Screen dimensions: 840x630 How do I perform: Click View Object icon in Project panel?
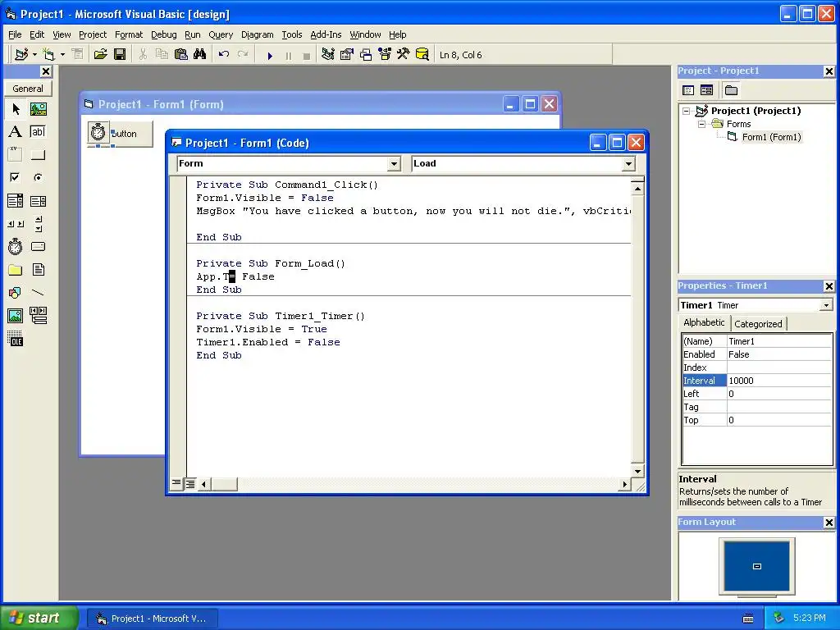706,90
